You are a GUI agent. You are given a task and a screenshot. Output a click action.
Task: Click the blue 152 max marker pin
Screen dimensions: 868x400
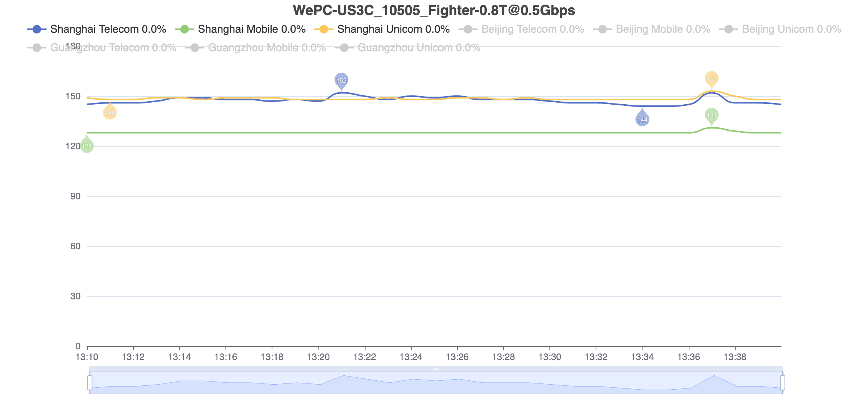tap(341, 80)
